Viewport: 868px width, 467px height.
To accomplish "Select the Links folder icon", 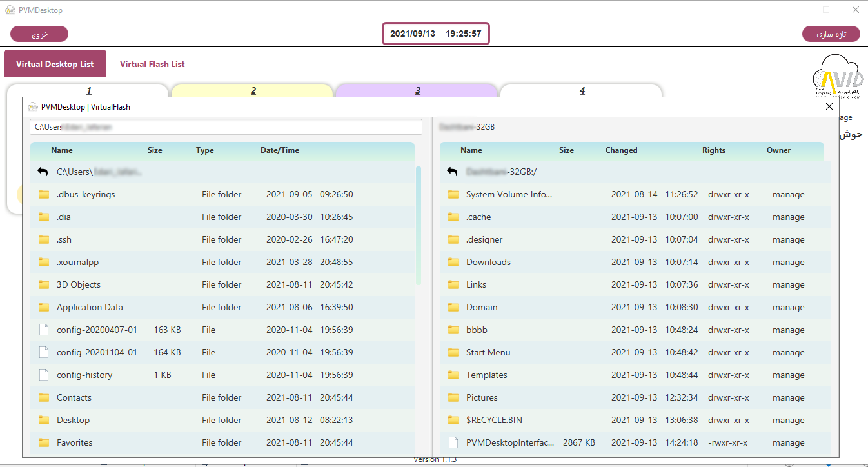I will point(453,284).
